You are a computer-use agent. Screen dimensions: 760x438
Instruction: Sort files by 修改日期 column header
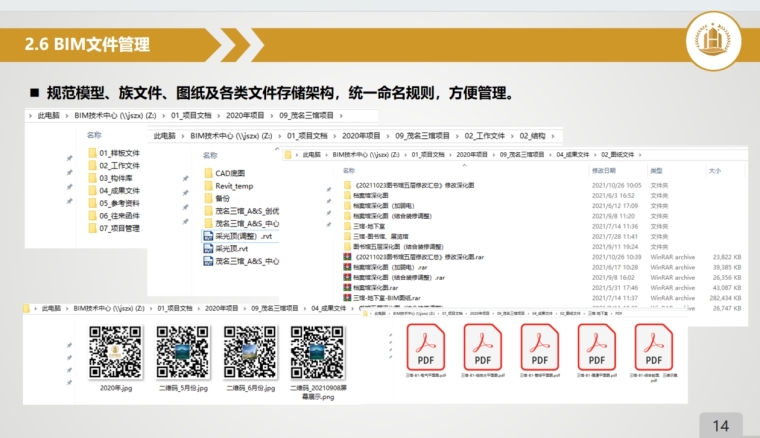point(606,171)
